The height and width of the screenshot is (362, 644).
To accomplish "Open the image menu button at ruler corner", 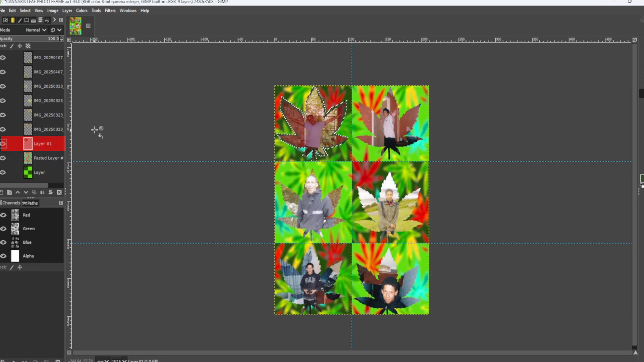I will (x=69, y=40).
